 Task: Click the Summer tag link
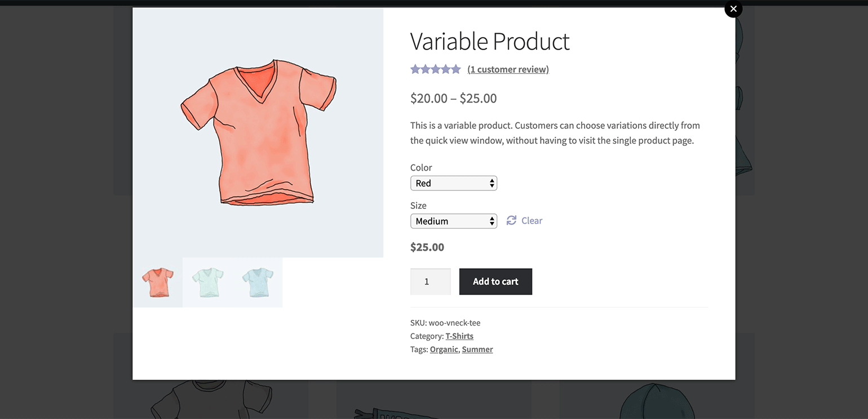[x=477, y=349]
